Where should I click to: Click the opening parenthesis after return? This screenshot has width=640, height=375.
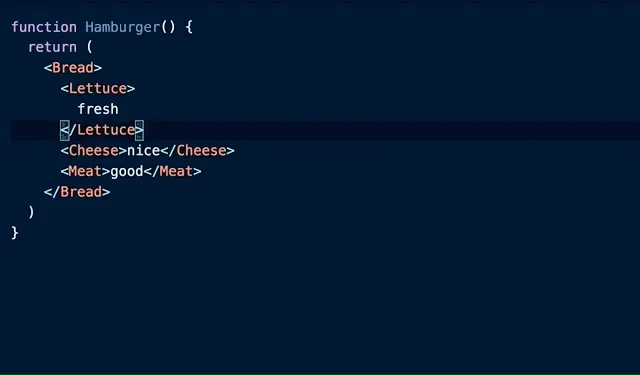[x=89, y=47]
